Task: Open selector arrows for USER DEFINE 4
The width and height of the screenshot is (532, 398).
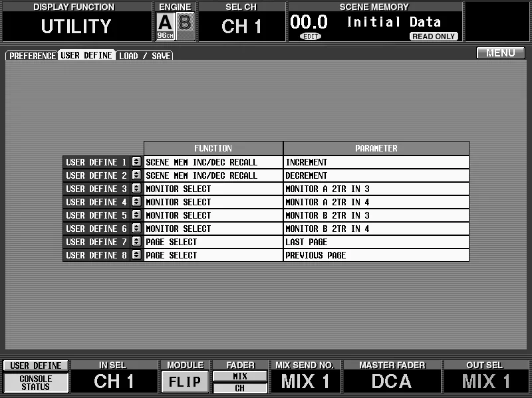Action: pos(136,202)
